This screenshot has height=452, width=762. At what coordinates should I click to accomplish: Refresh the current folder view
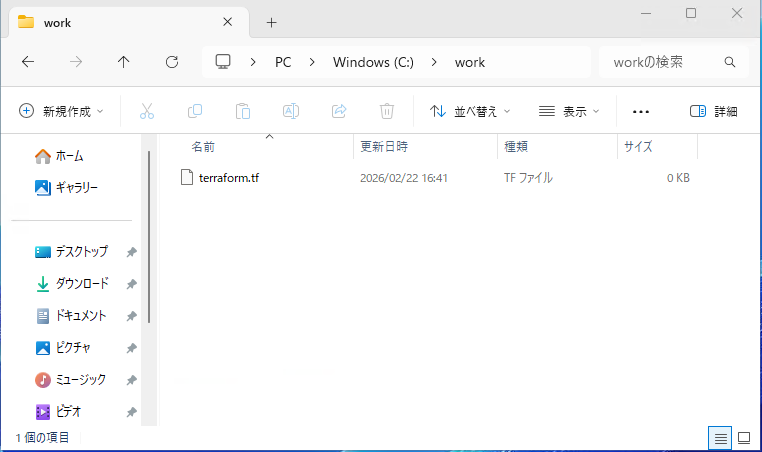coord(172,62)
